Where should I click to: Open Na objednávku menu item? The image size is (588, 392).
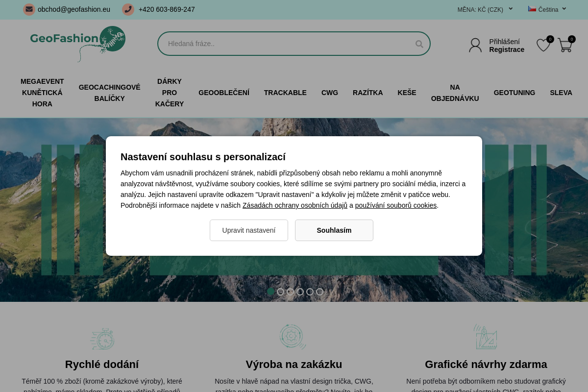click(455, 93)
